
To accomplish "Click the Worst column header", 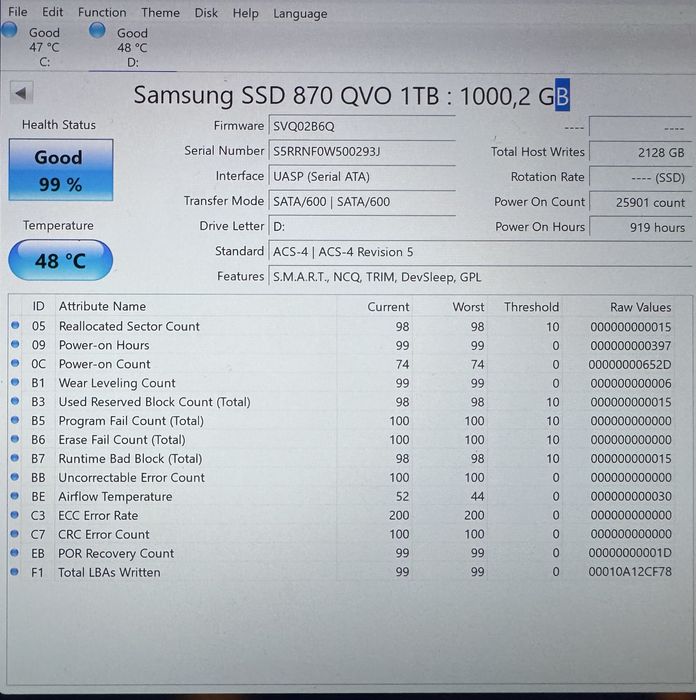I will [468, 307].
